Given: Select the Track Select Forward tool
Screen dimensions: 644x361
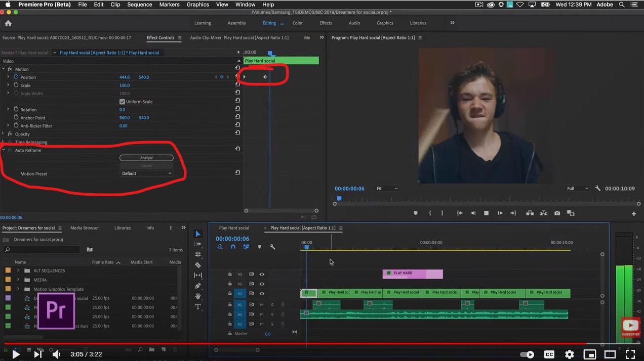Looking at the screenshot, I should click(198, 245).
